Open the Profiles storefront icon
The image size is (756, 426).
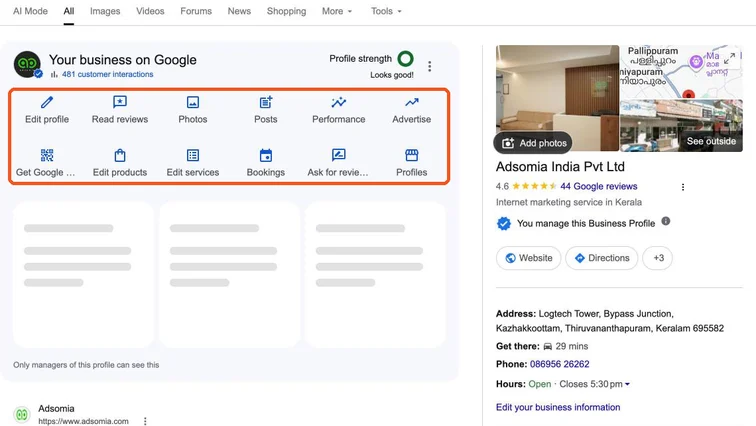pos(411,155)
